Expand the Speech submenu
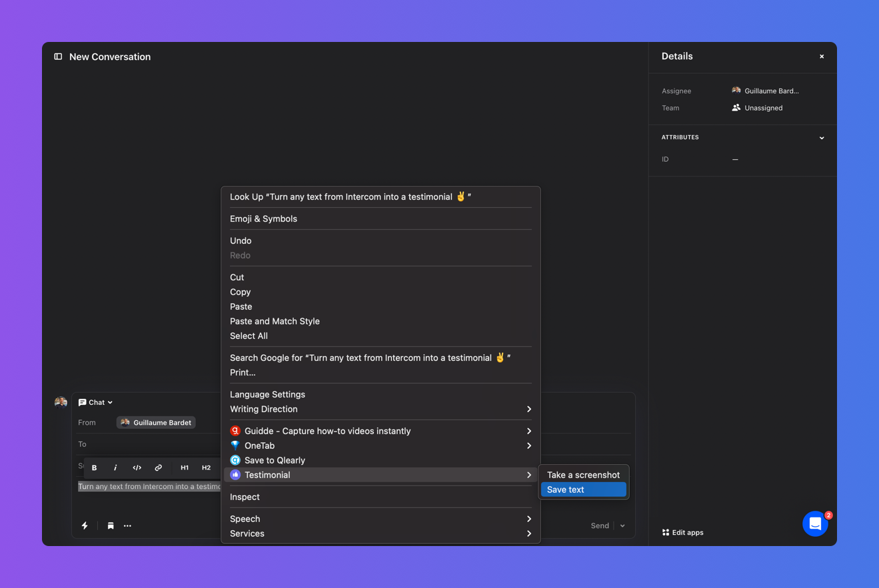This screenshot has width=879, height=588. click(x=381, y=519)
